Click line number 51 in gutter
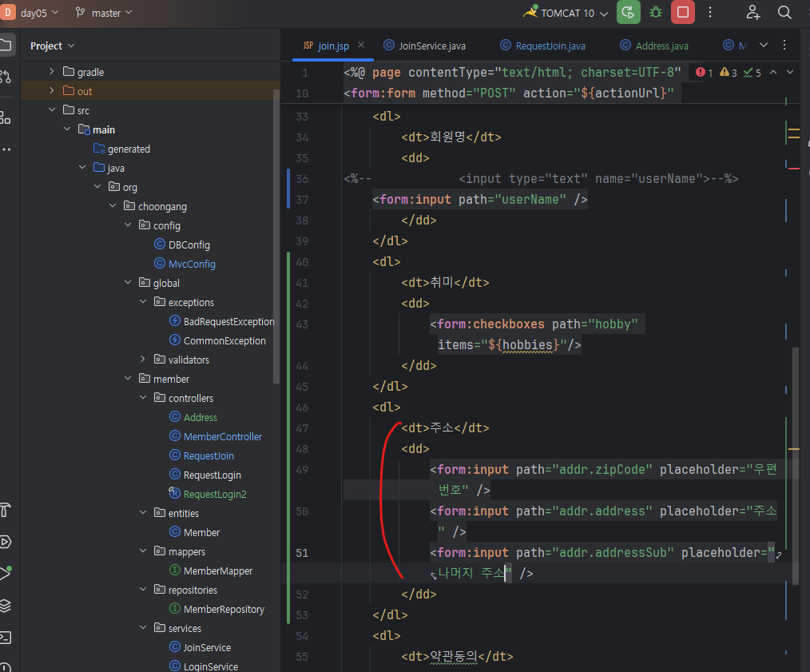 point(302,553)
